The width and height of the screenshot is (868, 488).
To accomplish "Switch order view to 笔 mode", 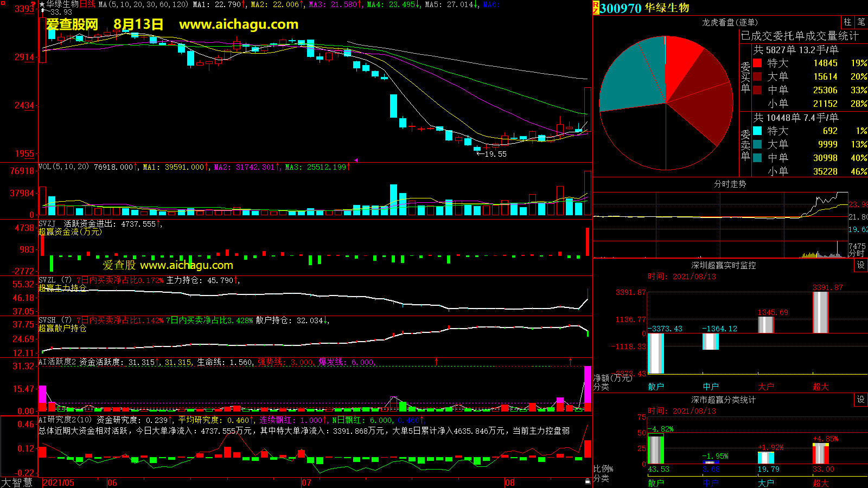I will tap(861, 22).
